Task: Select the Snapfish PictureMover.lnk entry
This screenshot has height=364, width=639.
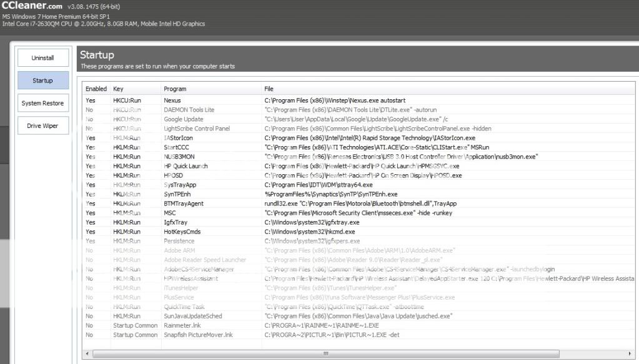Action: click(x=198, y=335)
